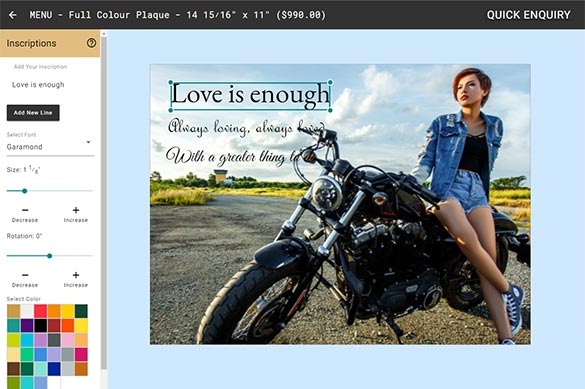Pick the cream color swatch

13,354
